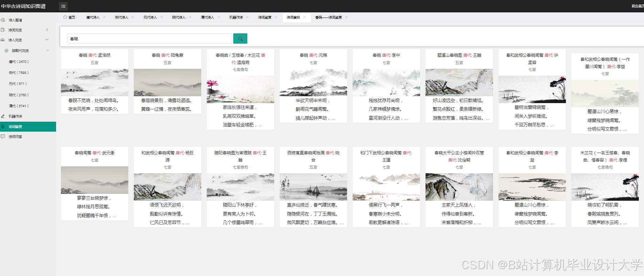Close the 唐代诗人 tab

pos(104,17)
